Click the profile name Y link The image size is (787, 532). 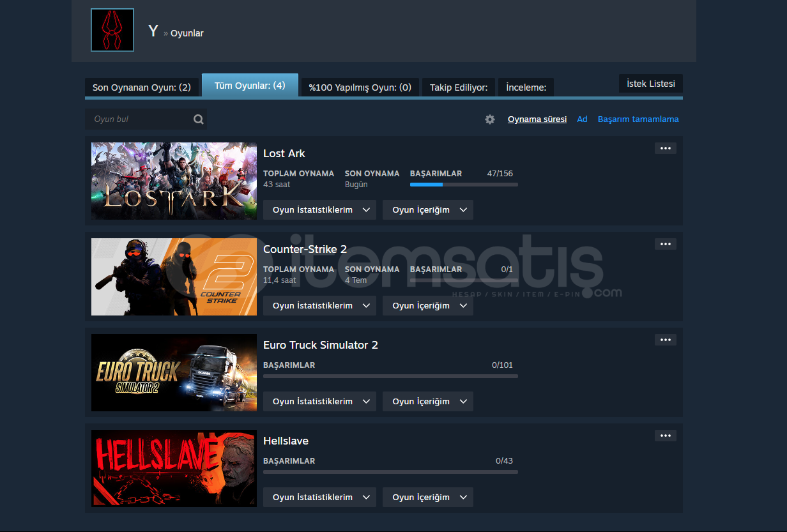tap(153, 31)
